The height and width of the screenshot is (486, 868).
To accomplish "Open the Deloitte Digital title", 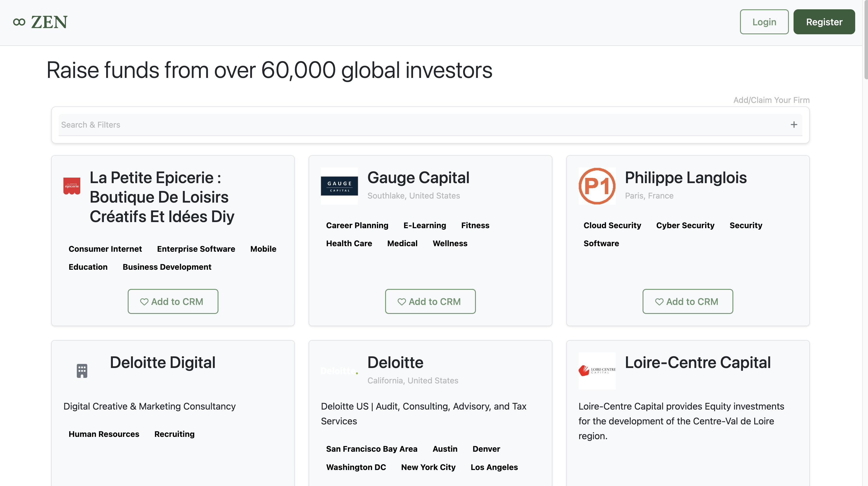I will 162,362.
